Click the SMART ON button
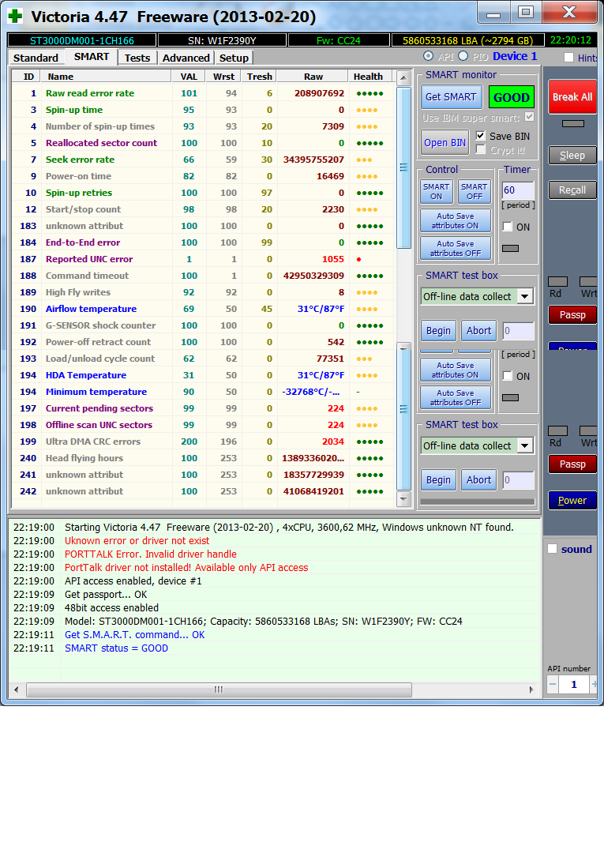This screenshot has height=868, width=604. pos(437,192)
